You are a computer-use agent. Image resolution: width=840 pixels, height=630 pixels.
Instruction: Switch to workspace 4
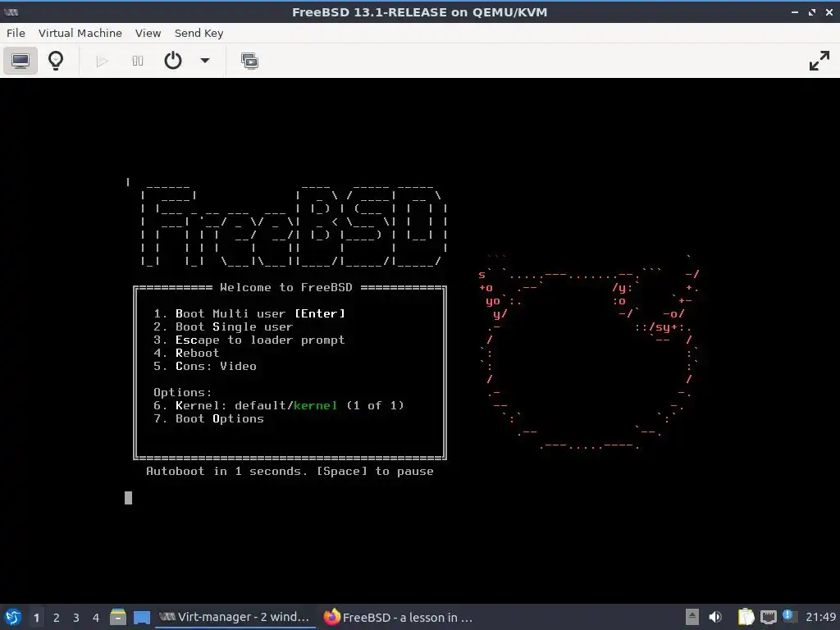coord(96,618)
